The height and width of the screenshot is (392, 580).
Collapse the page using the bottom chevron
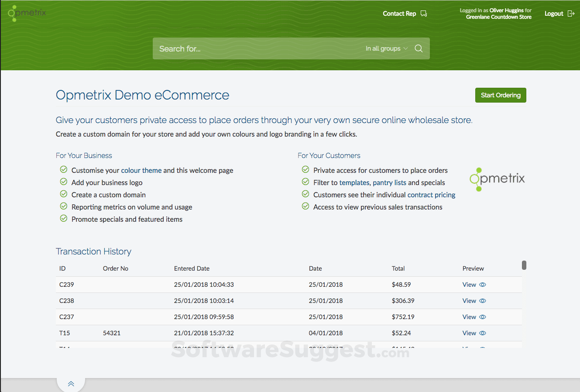pos(71,383)
